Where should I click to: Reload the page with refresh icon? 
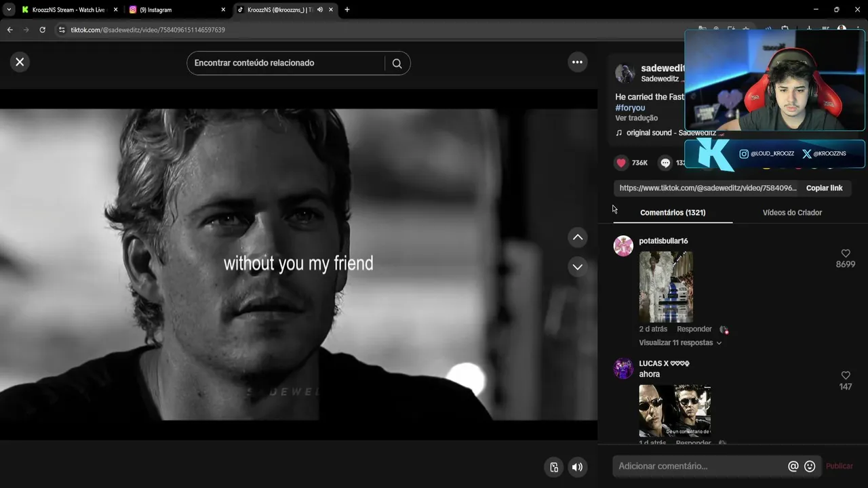coord(43,30)
